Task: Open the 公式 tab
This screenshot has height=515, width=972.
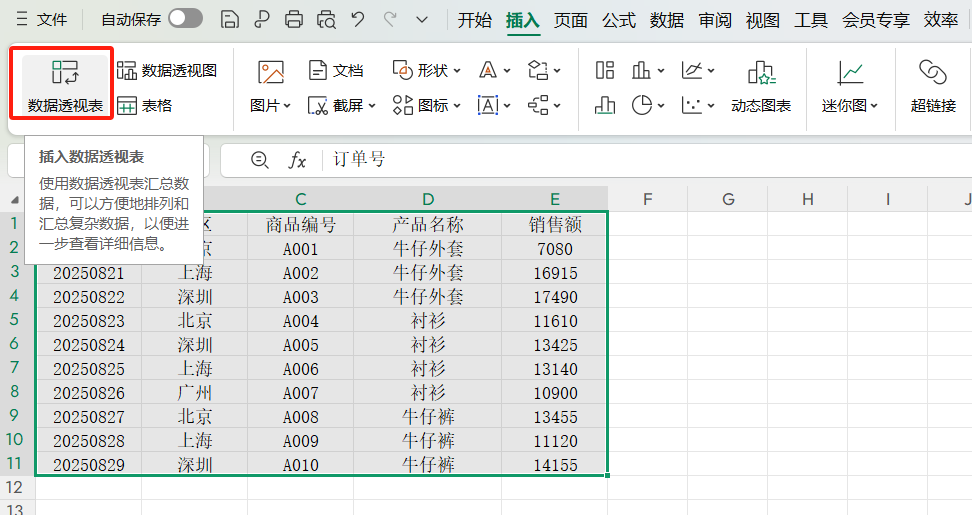Action: [x=619, y=20]
